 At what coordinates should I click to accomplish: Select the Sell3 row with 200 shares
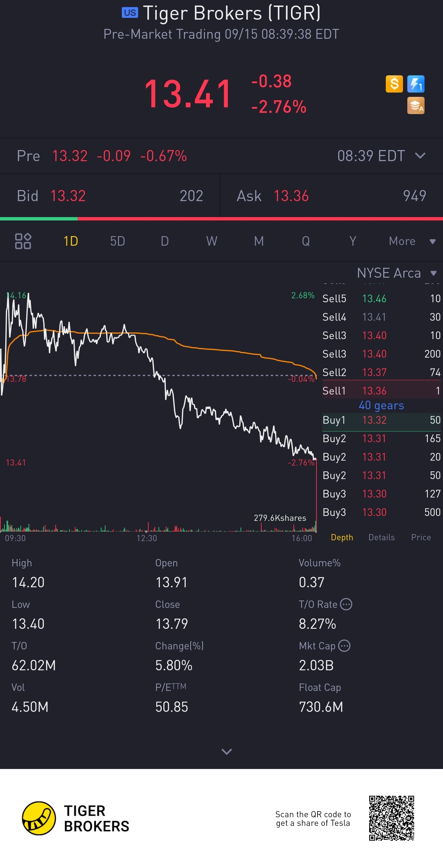pyautogui.click(x=381, y=354)
